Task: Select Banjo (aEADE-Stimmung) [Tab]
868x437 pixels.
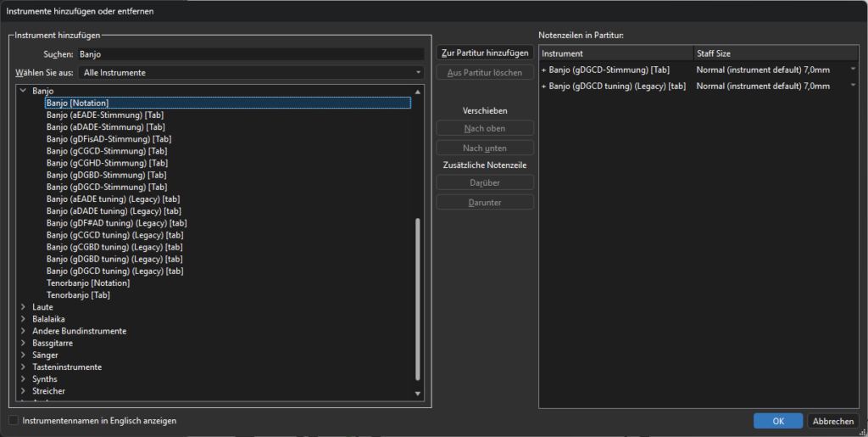Action: [x=105, y=115]
